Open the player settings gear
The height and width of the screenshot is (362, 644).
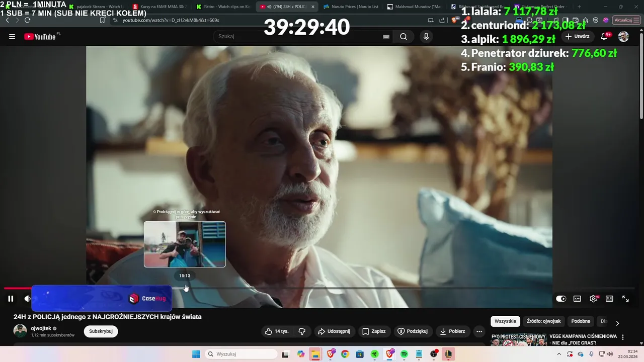[593, 299]
